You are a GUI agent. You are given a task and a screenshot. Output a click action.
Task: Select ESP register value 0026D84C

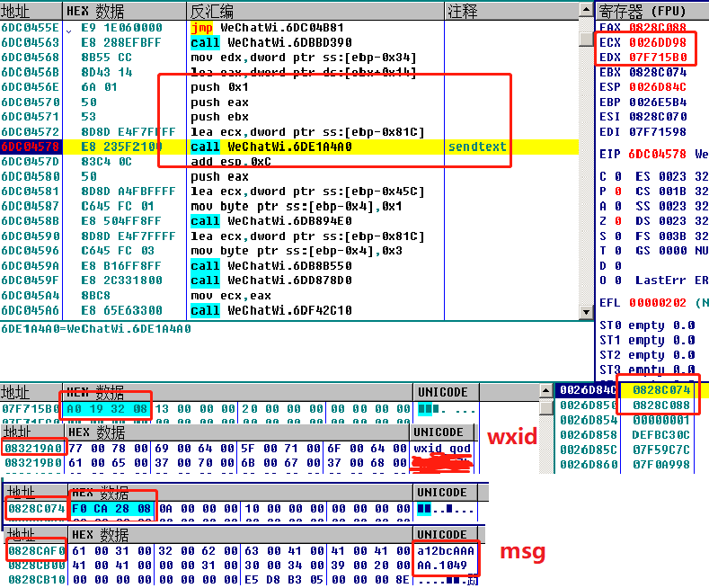(658, 87)
